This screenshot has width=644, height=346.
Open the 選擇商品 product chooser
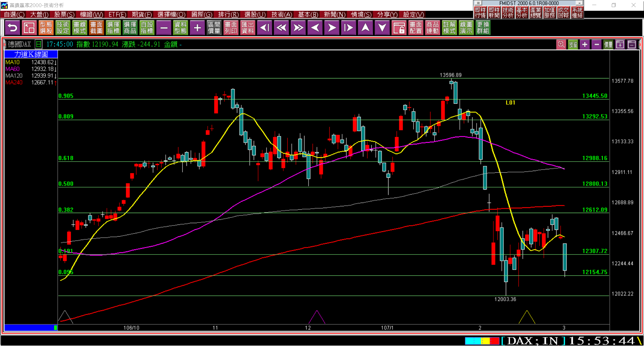click(130, 28)
